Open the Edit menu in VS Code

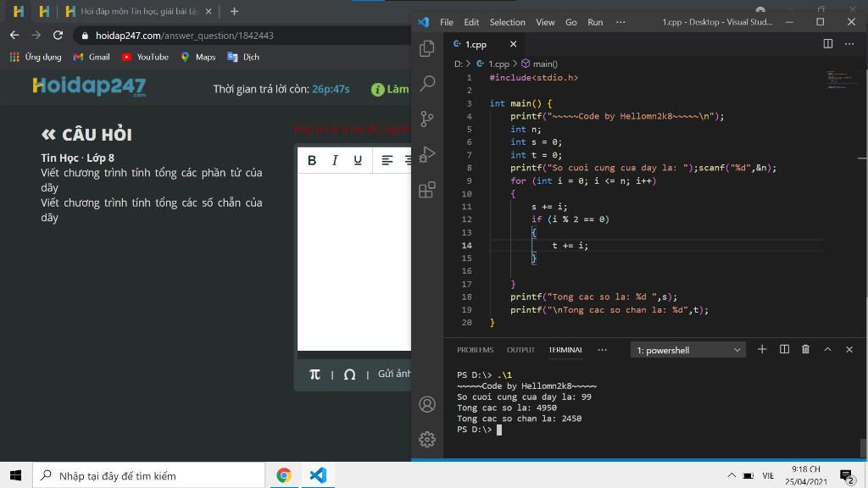[x=471, y=22]
